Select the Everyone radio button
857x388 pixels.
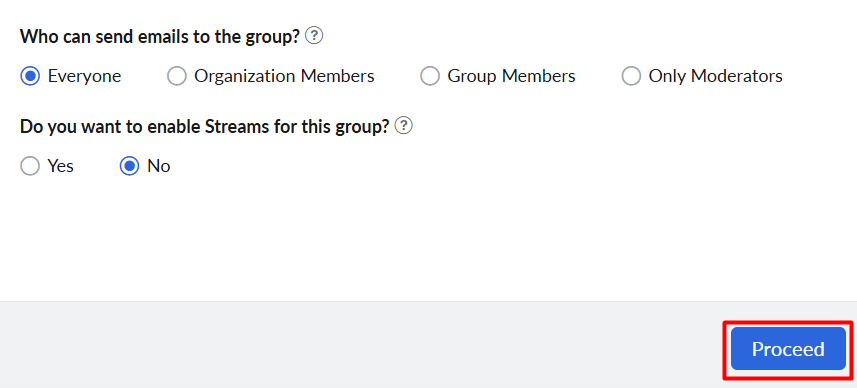pyautogui.click(x=30, y=76)
